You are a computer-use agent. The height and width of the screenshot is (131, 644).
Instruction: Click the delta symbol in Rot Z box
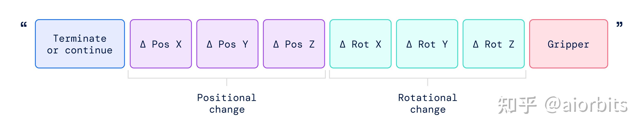pos(476,44)
